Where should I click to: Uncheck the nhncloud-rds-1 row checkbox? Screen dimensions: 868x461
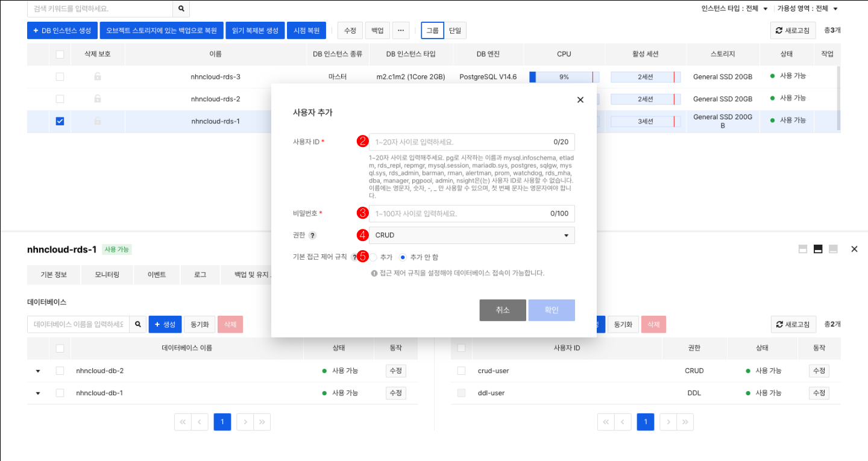click(60, 121)
